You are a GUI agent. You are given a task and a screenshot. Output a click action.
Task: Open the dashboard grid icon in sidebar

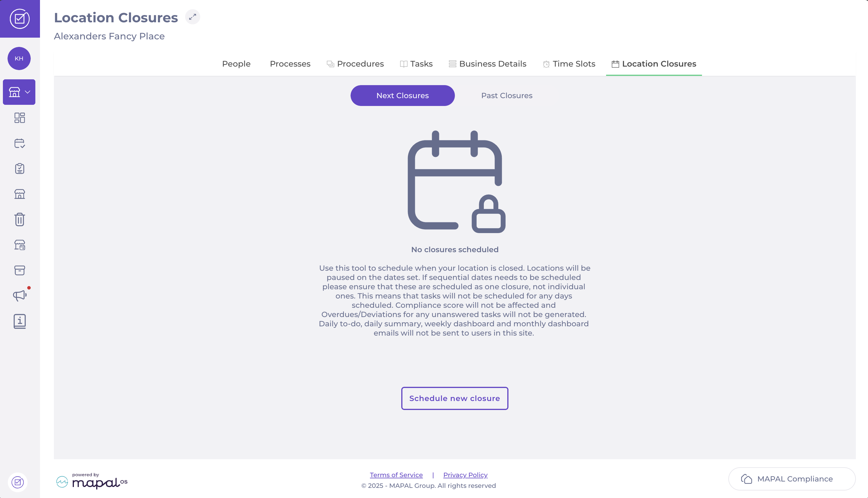(19, 118)
